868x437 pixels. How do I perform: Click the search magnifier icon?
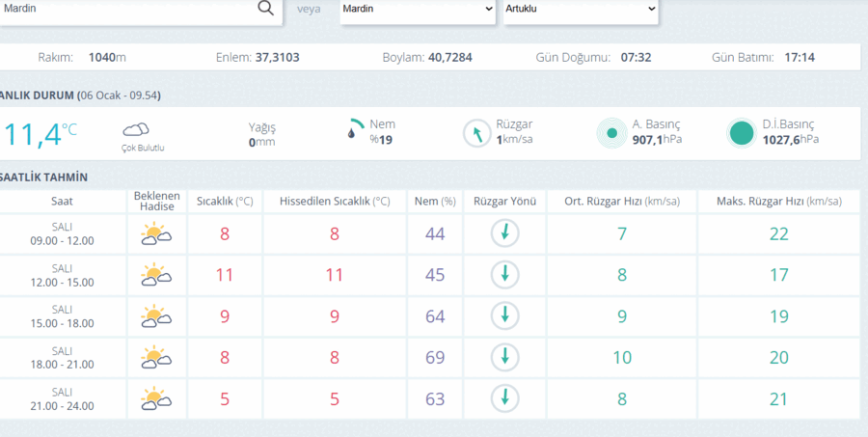click(x=266, y=9)
